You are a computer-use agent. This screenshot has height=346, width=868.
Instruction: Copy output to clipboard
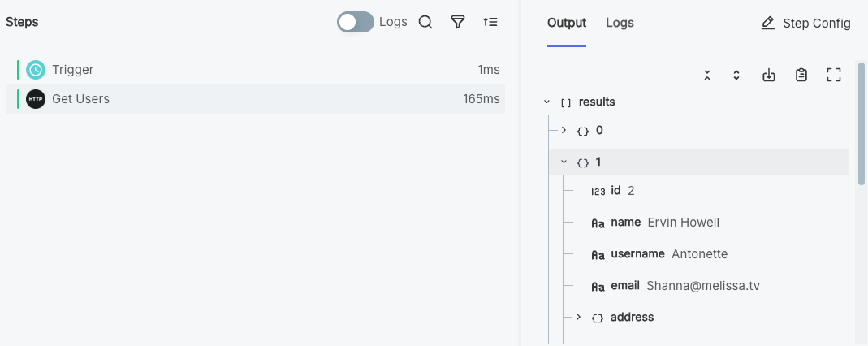pyautogui.click(x=801, y=76)
